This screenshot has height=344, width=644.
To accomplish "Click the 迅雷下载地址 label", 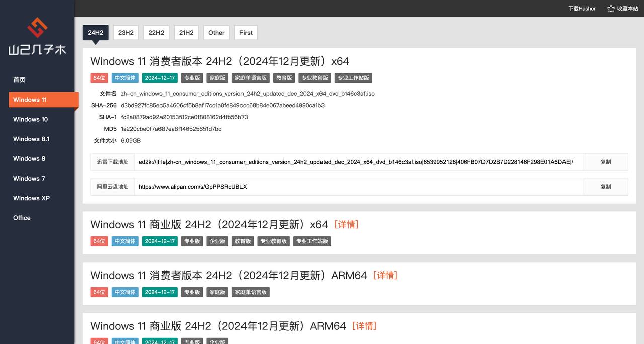I will tap(113, 162).
